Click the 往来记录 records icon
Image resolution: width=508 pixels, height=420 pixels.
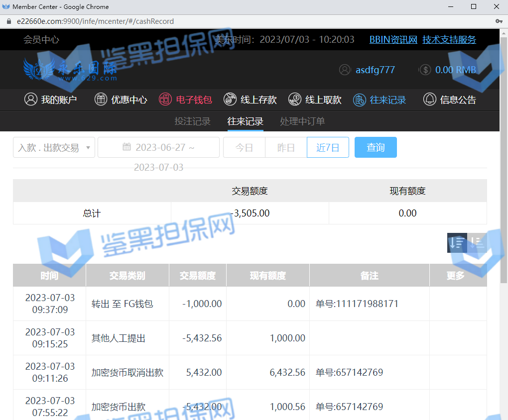pyautogui.click(x=360, y=100)
